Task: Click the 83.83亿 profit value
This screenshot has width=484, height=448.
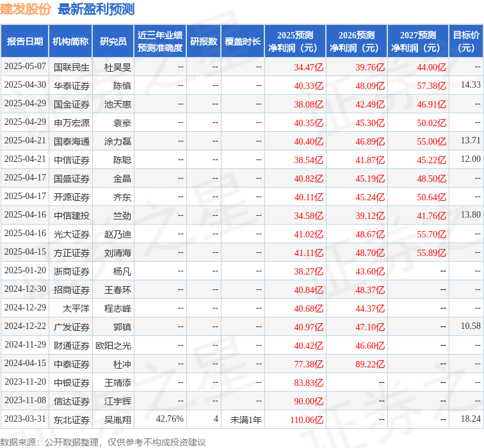Action: (x=309, y=383)
